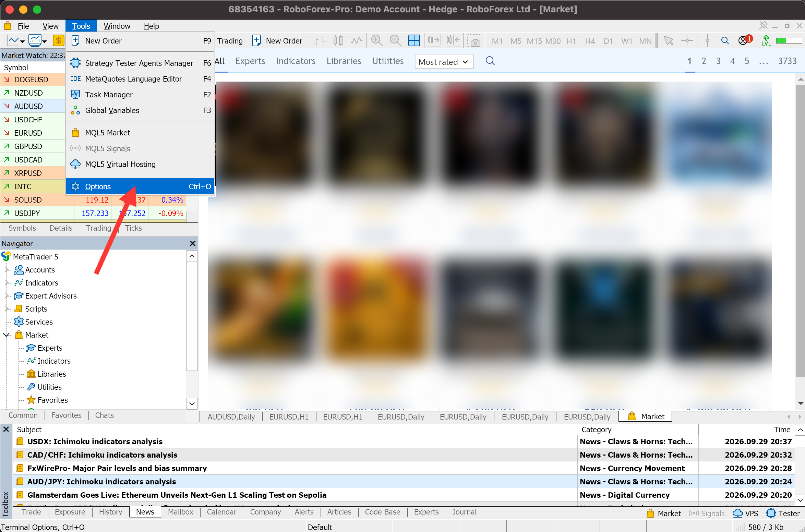Open the USDX Ichimoku indicators analysis news
Image resolution: width=805 pixels, height=532 pixels.
click(95, 442)
